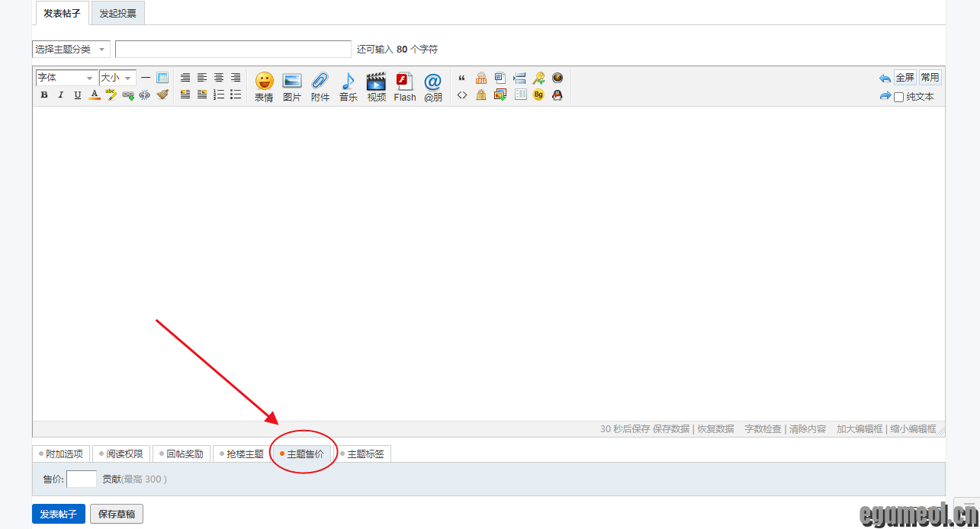Switch to the 发起投票 tab
Screen dimensions: 980x529
tap(117, 14)
